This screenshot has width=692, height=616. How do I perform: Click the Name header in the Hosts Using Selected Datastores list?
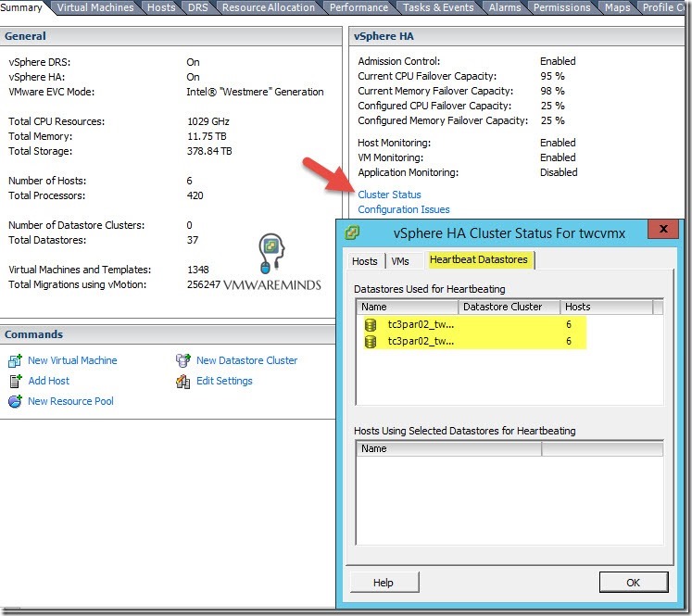click(x=449, y=448)
